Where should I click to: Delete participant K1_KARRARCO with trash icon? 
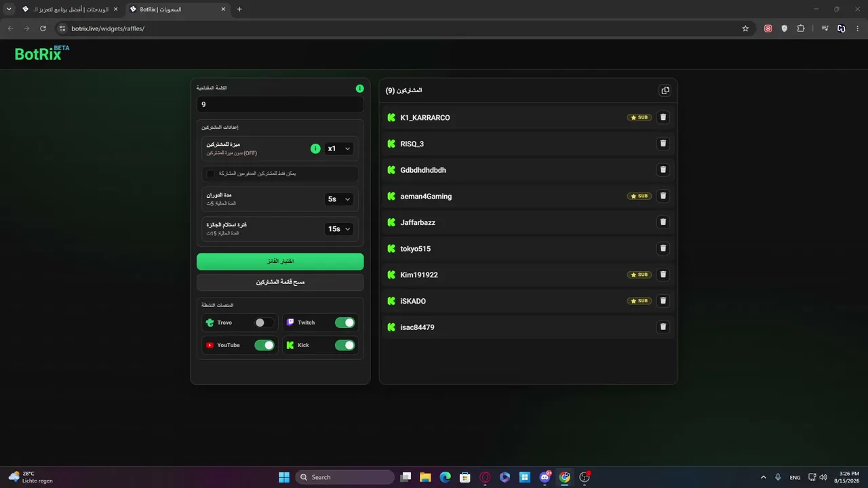click(663, 117)
